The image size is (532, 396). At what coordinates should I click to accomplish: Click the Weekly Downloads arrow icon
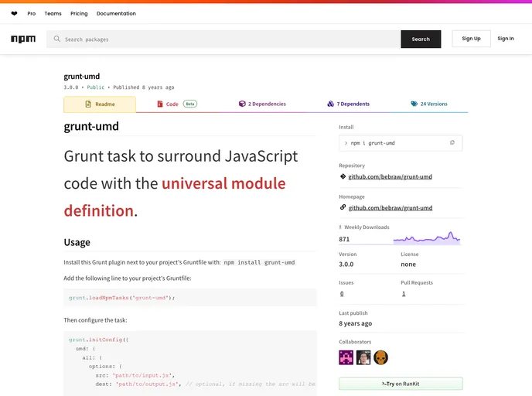tap(340, 227)
